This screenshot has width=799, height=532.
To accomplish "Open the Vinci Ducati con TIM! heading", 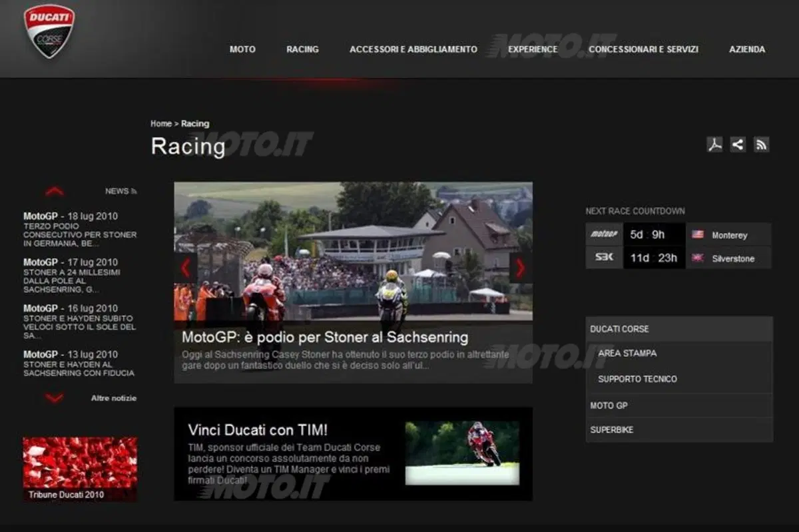I will 258,430.
